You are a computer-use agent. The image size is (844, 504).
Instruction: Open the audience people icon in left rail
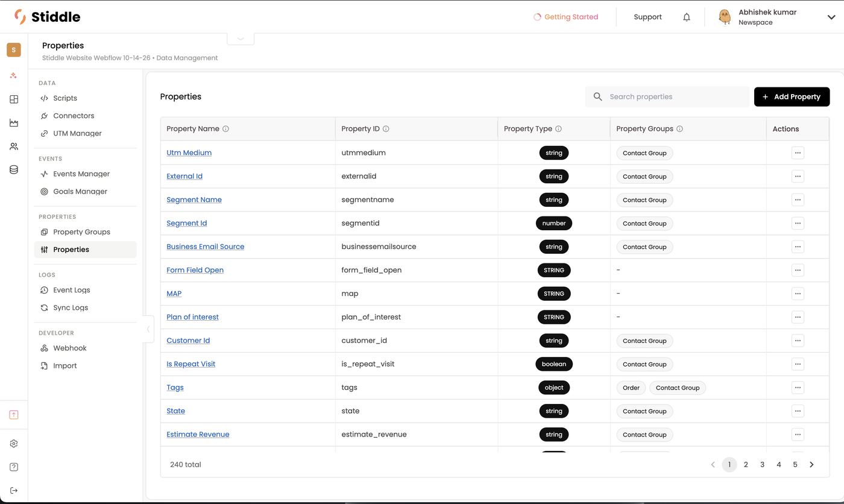coord(14,146)
